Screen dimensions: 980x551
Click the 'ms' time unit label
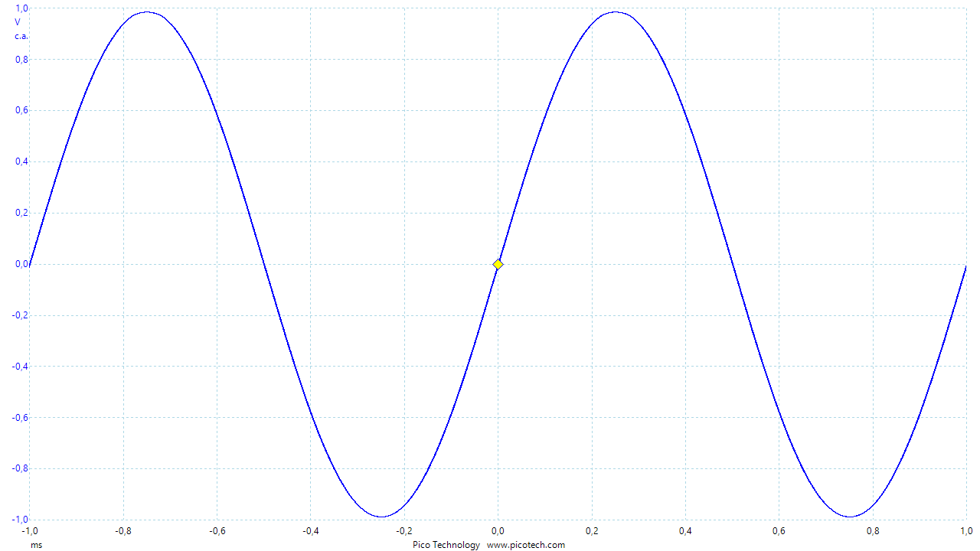click(x=37, y=545)
